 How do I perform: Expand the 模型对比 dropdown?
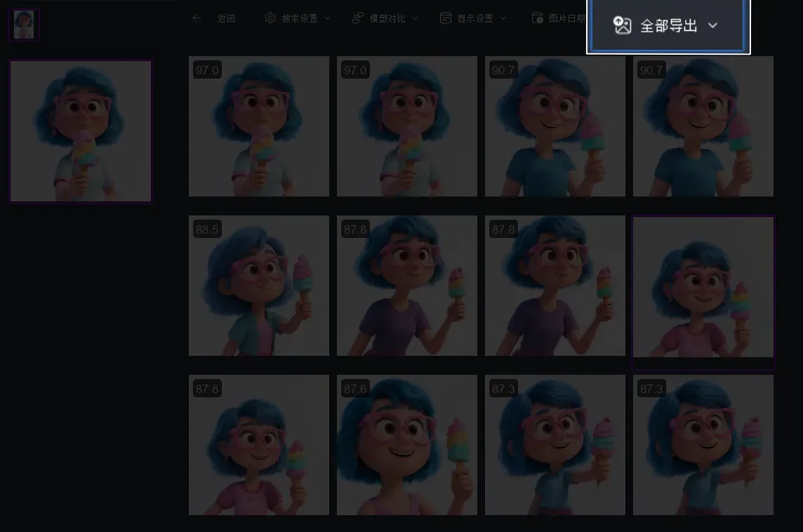415,19
